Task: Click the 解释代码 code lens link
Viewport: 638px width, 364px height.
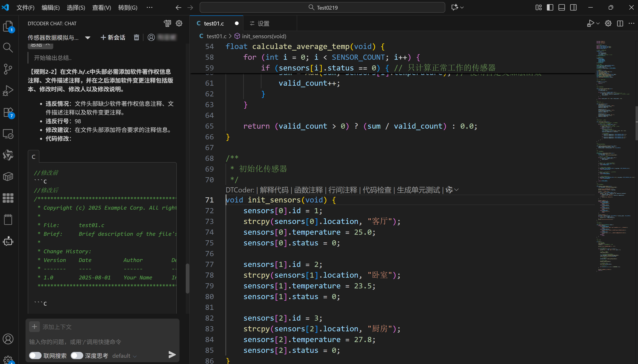Action: tap(274, 190)
